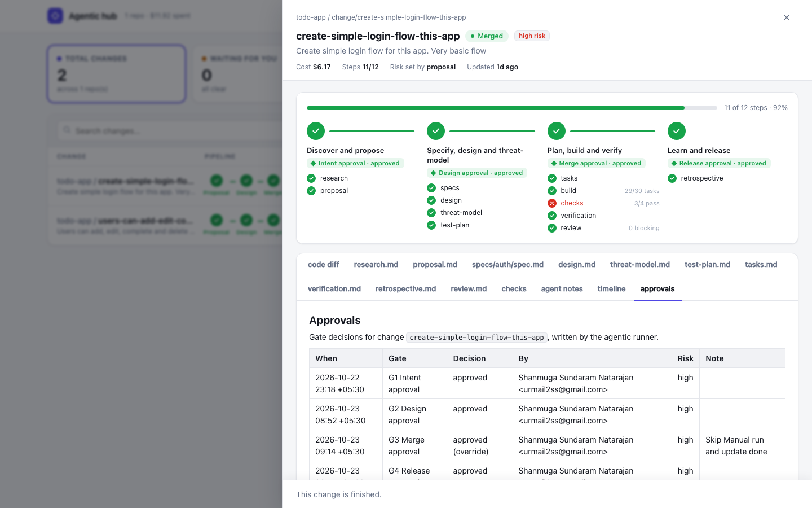The height and width of the screenshot is (508, 812).
Task: Click the Discover and propose stage check icon
Action: [316, 131]
